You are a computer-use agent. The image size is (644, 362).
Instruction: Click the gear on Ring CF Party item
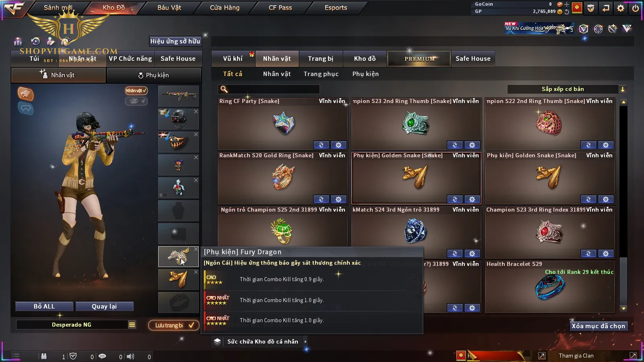point(339,145)
